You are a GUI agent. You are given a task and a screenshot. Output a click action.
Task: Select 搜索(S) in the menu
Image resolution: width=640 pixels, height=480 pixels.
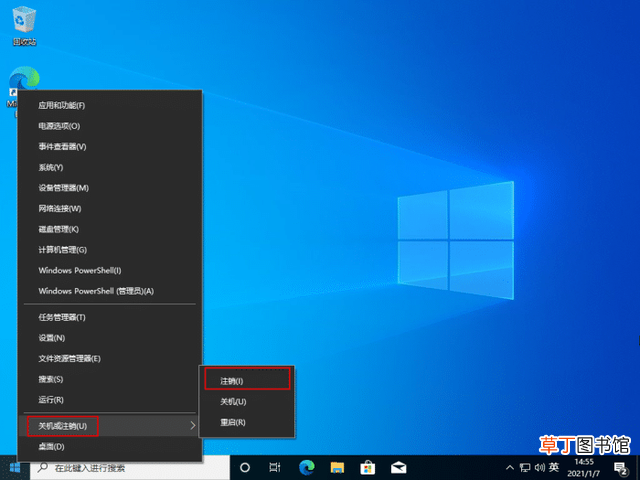109,379
